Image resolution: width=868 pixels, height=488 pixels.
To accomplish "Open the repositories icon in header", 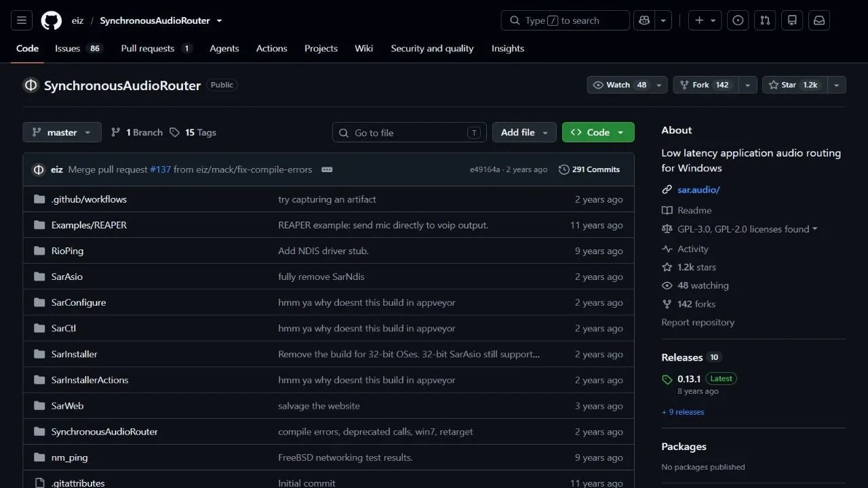I will (792, 20).
